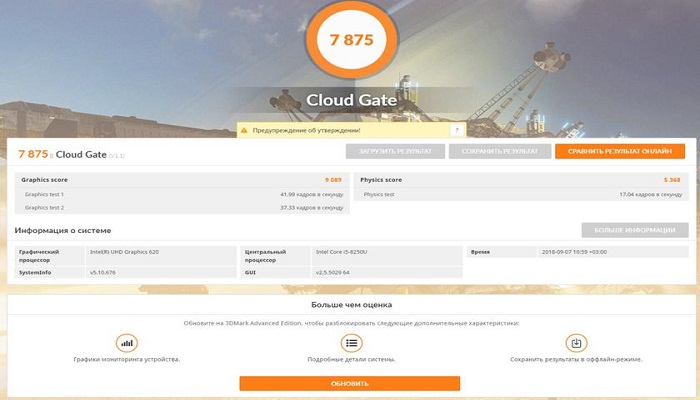Click Подробные детали системы caption

351,359
